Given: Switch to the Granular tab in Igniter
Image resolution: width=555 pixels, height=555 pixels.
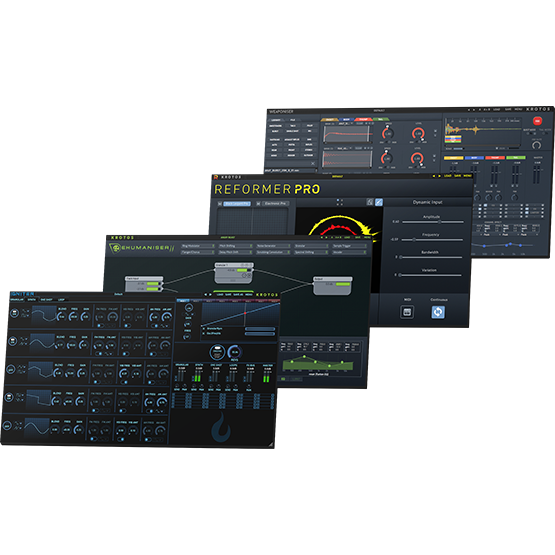Looking at the screenshot, I should click(17, 300).
